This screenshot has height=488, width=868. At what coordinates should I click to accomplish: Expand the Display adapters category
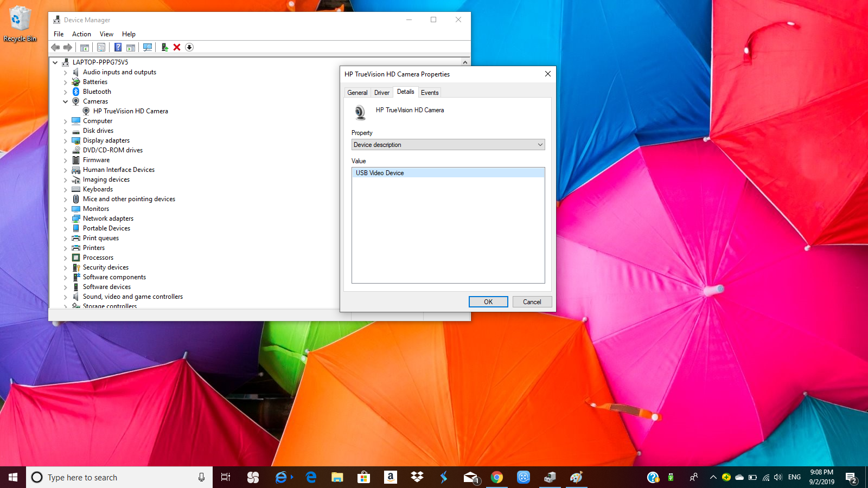66,140
